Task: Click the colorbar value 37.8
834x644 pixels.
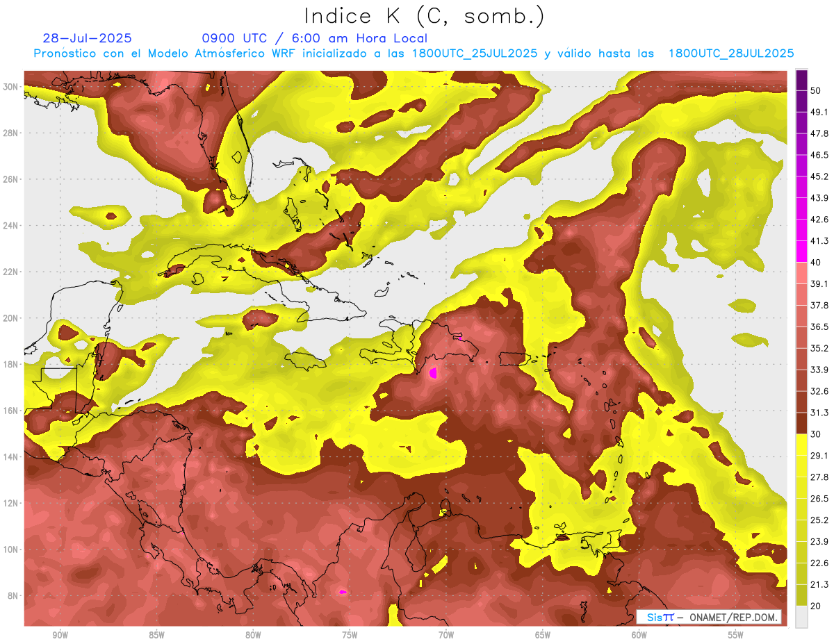Action: [819, 305]
